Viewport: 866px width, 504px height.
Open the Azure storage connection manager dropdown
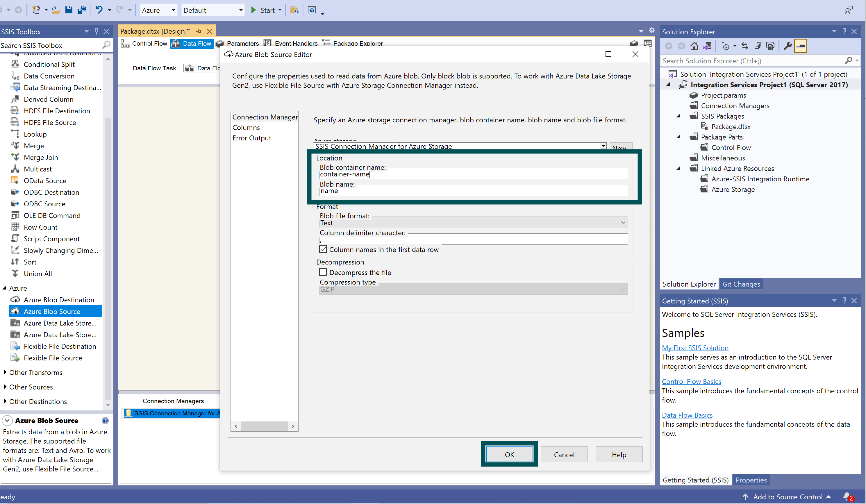tap(603, 146)
